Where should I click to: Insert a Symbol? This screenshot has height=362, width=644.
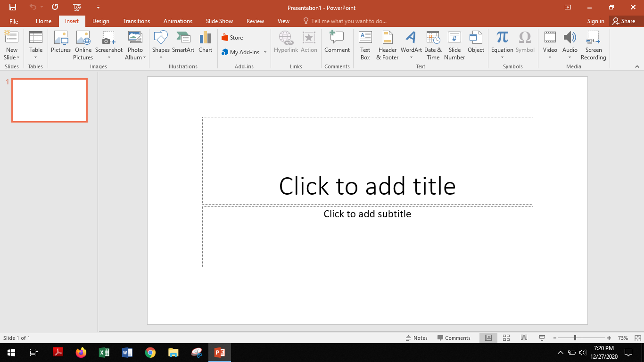coord(525,41)
